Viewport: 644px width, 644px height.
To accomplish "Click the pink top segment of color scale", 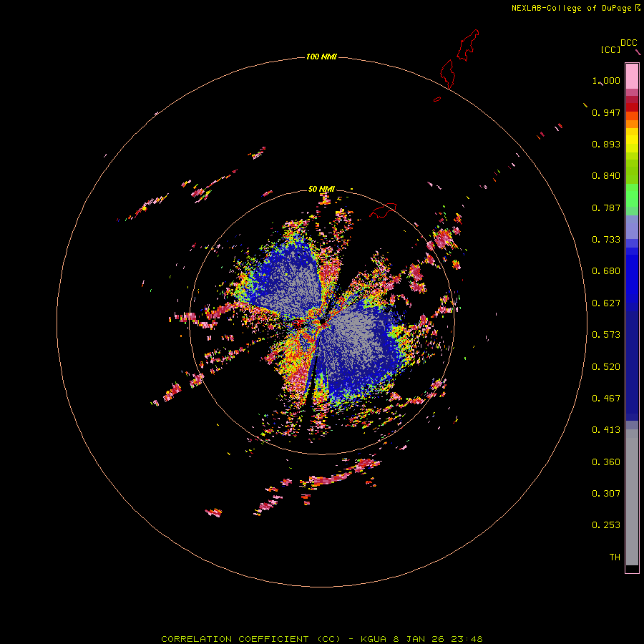I will (x=632, y=76).
